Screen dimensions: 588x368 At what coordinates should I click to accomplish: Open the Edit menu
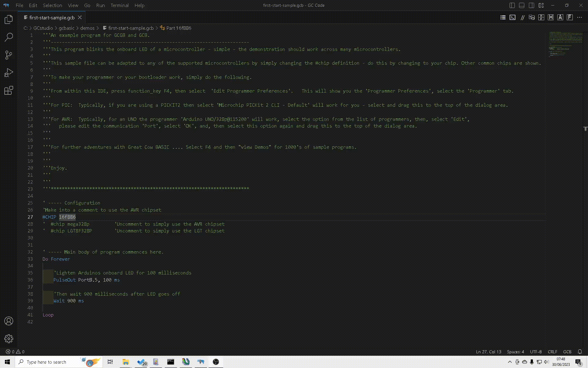click(x=33, y=5)
